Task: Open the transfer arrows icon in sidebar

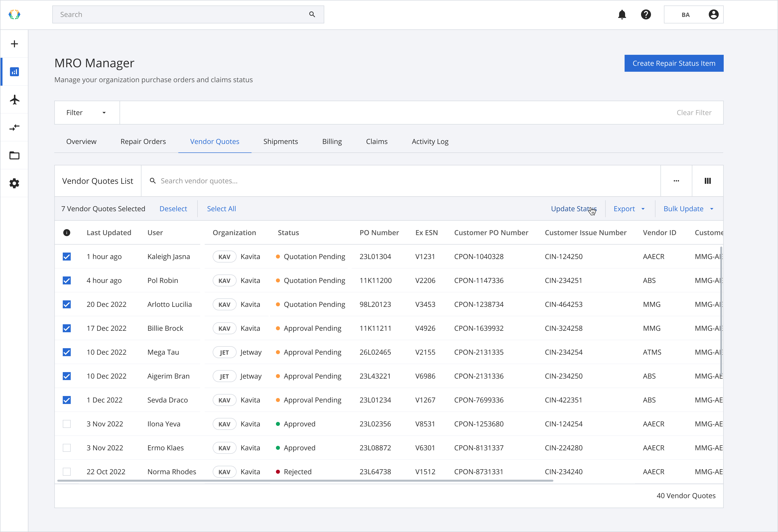Action: [x=14, y=128]
